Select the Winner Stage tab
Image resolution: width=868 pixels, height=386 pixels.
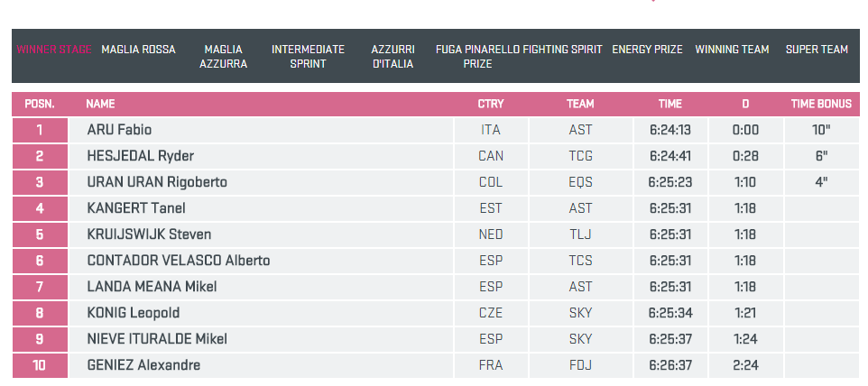tap(53, 50)
